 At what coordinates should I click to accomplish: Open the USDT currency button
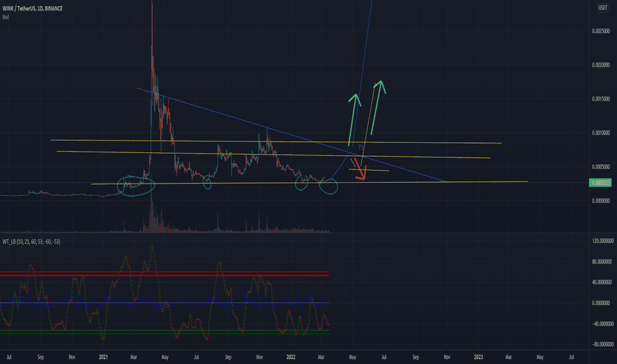(x=602, y=8)
